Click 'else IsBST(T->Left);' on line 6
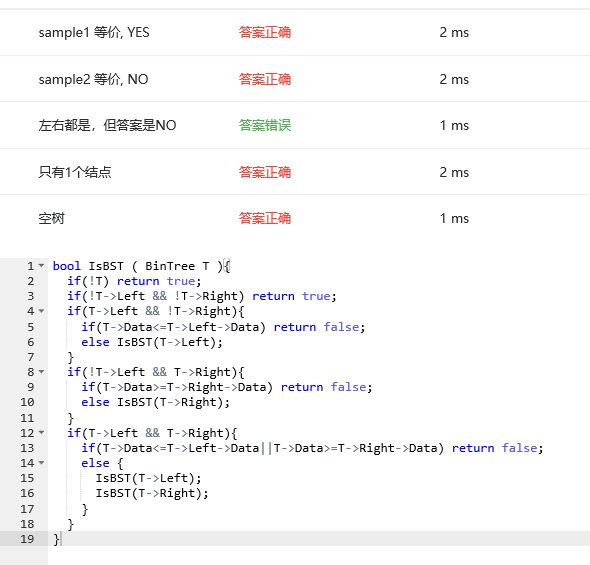The height and width of the screenshot is (565, 590). point(152,342)
